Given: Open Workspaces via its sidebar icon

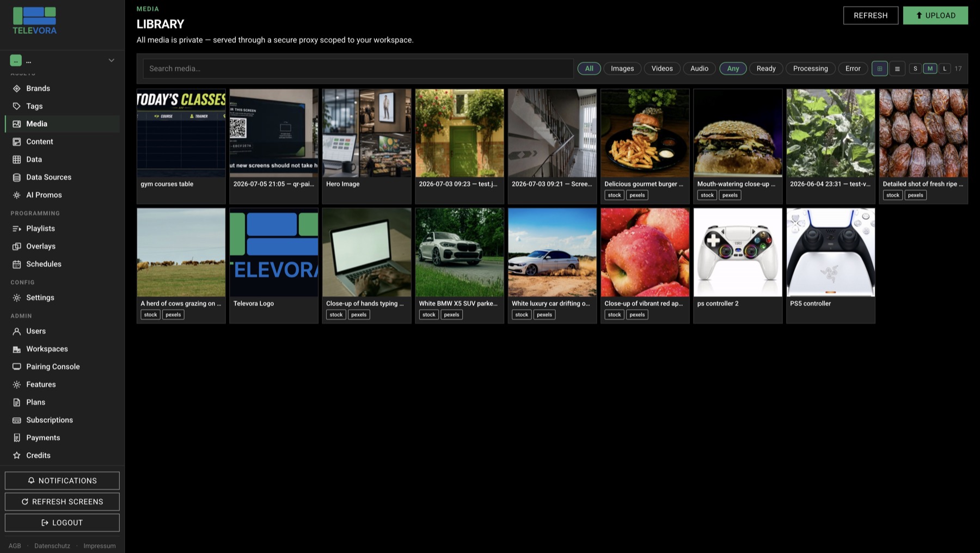Looking at the screenshot, I should [x=17, y=349].
